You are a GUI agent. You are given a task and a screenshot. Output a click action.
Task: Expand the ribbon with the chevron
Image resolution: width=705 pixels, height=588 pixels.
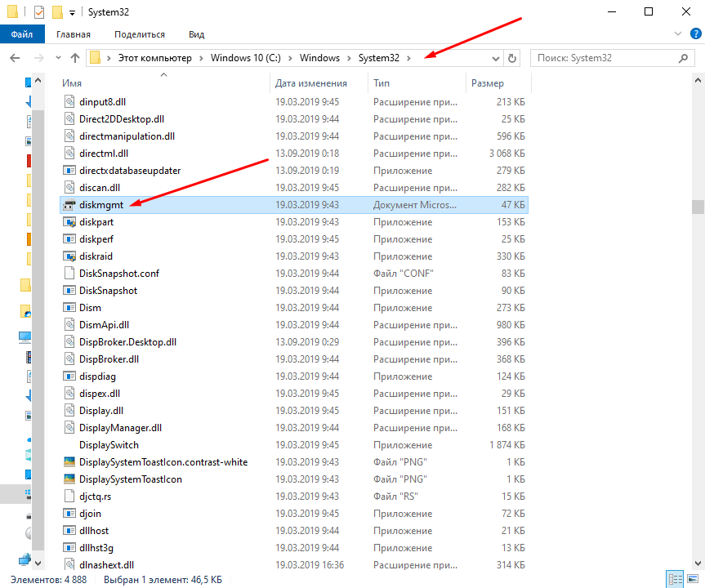pyautogui.click(x=680, y=34)
